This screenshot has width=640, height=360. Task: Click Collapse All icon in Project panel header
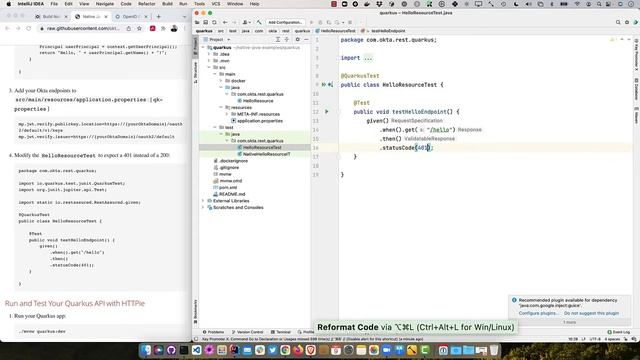coord(287,40)
